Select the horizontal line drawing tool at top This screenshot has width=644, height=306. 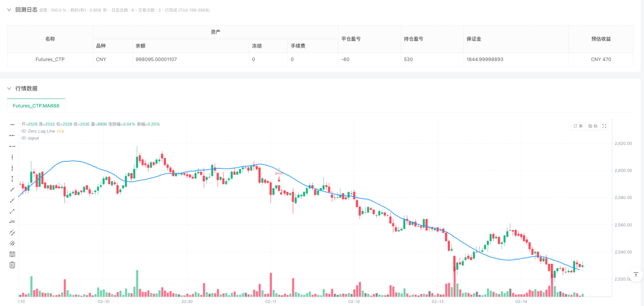[12, 124]
